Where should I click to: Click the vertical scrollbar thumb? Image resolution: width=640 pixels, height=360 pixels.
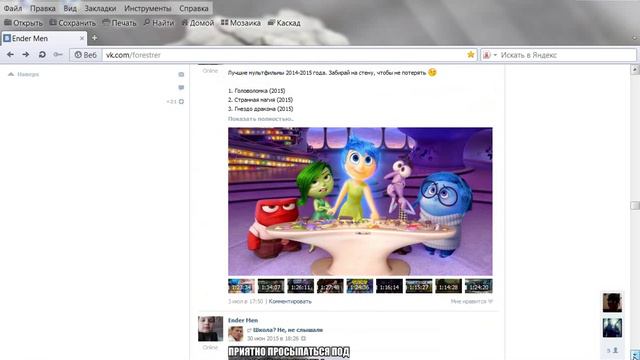pyautogui.click(x=635, y=205)
